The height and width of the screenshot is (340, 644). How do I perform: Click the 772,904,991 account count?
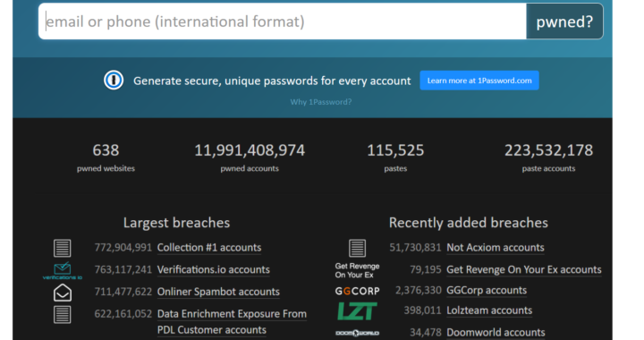pyautogui.click(x=123, y=248)
